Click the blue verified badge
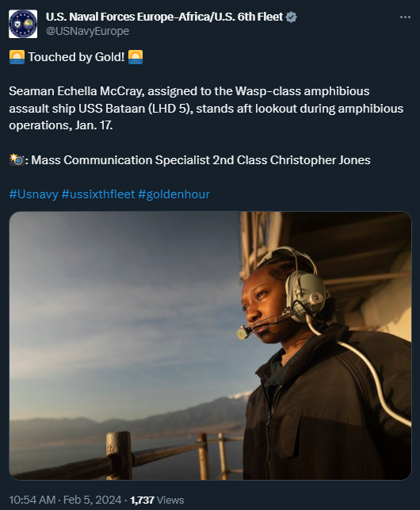 point(291,17)
